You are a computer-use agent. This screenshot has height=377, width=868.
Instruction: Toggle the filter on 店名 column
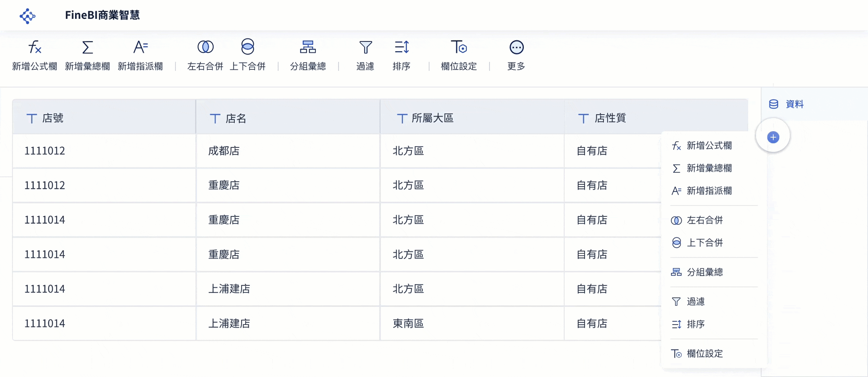pyautogui.click(x=215, y=118)
